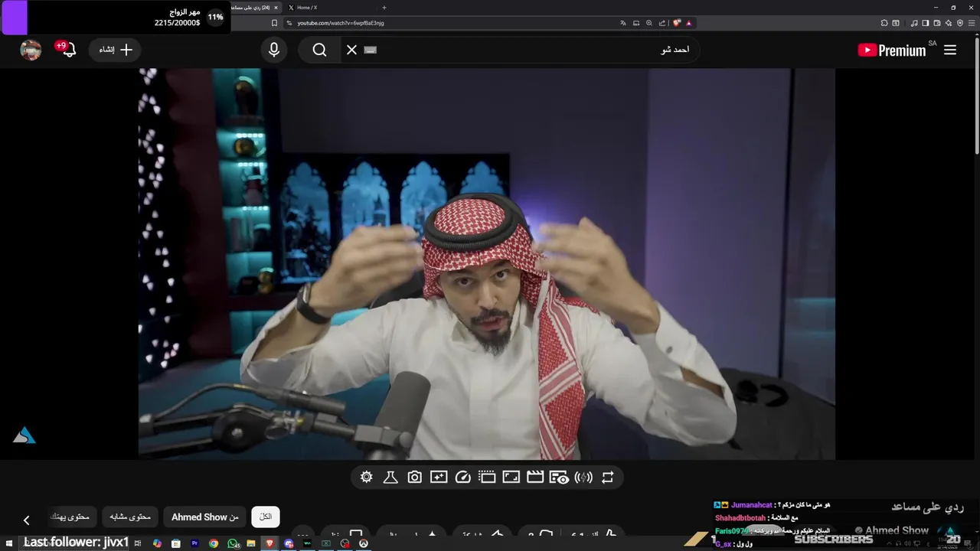Open Google Chrome from the taskbar
980x551 pixels.
click(x=214, y=543)
